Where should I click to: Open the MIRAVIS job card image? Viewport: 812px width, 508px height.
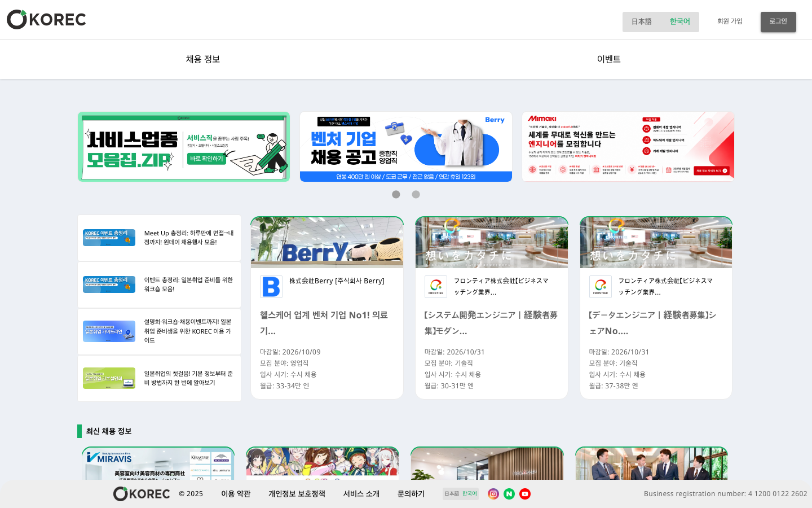(x=158, y=463)
